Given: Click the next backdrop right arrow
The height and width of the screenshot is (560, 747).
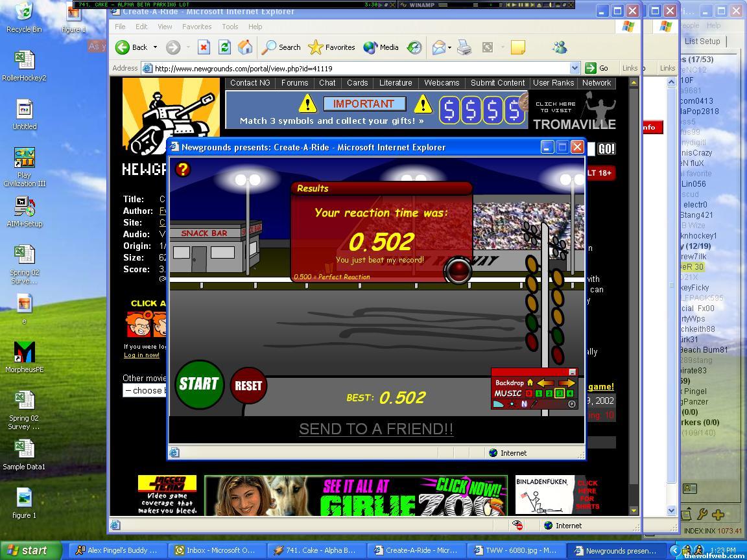Looking at the screenshot, I should click(566, 382).
